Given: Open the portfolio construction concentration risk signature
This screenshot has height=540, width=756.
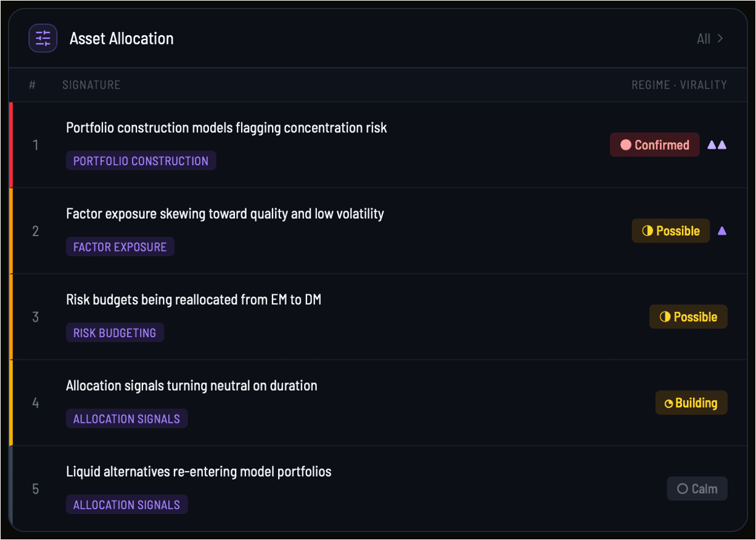Looking at the screenshot, I should click(226, 128).
